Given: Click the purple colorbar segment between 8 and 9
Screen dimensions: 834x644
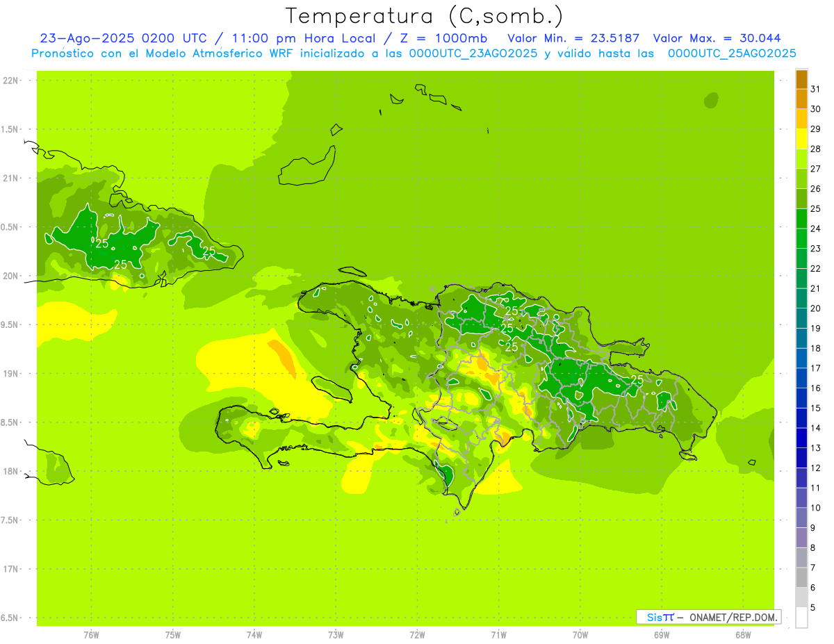Looking at the screenshot, I should (801, 538).
